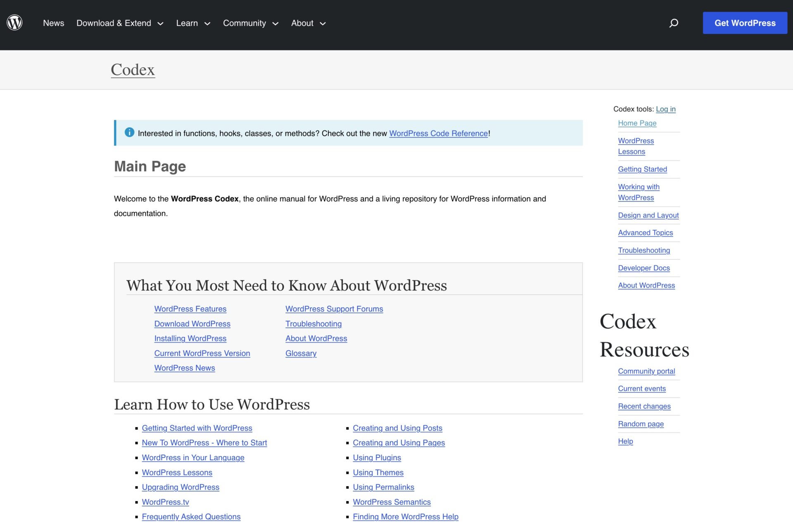Open Getting Started with WordPress
The height and width of the screenshot is (532, 793).
click(197, 428)
